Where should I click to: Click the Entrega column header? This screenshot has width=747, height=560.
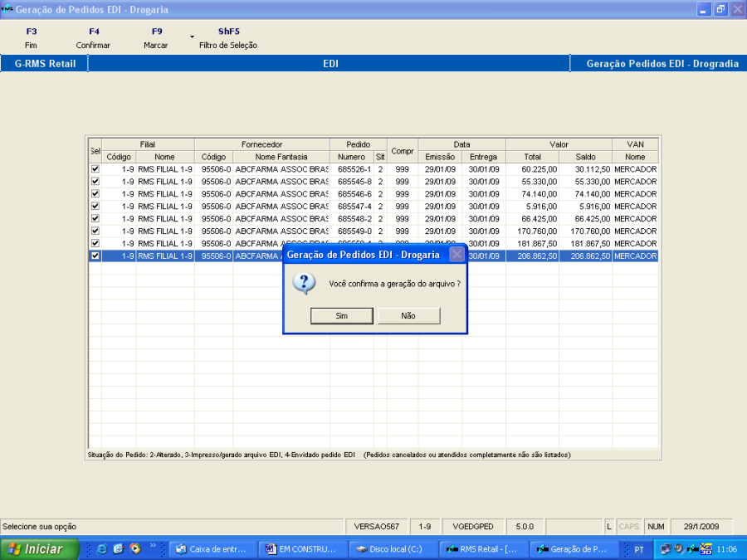[x=483, y=157]
